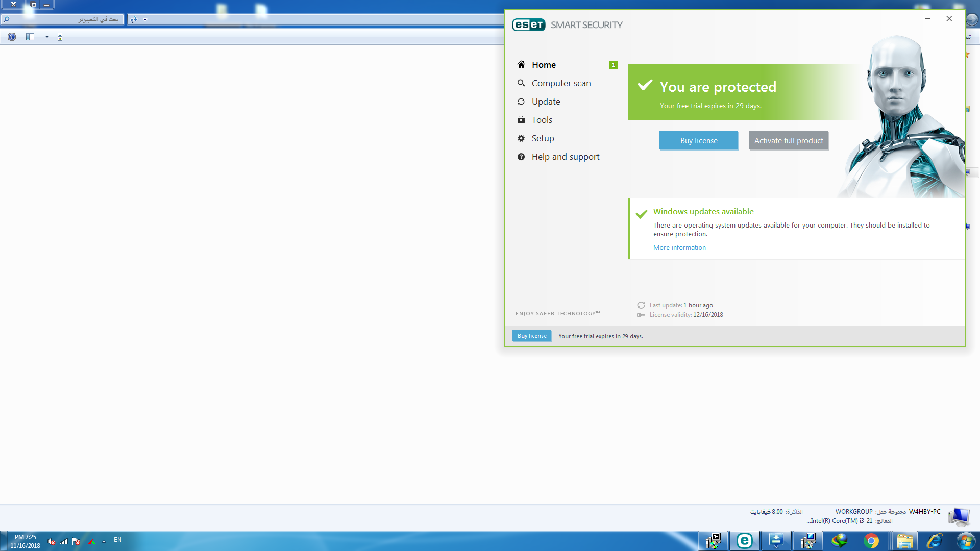Image resolution: width=980 pixels, height=551 pixels.
Task: Click the monitor installer icon in taskbar
Action: [808, 541]
